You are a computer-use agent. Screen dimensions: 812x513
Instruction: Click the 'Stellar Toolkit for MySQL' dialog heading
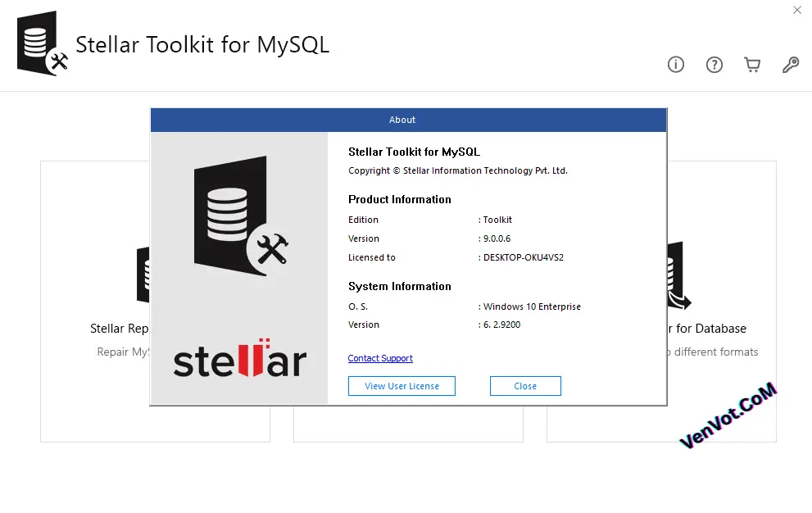[415, 152]
